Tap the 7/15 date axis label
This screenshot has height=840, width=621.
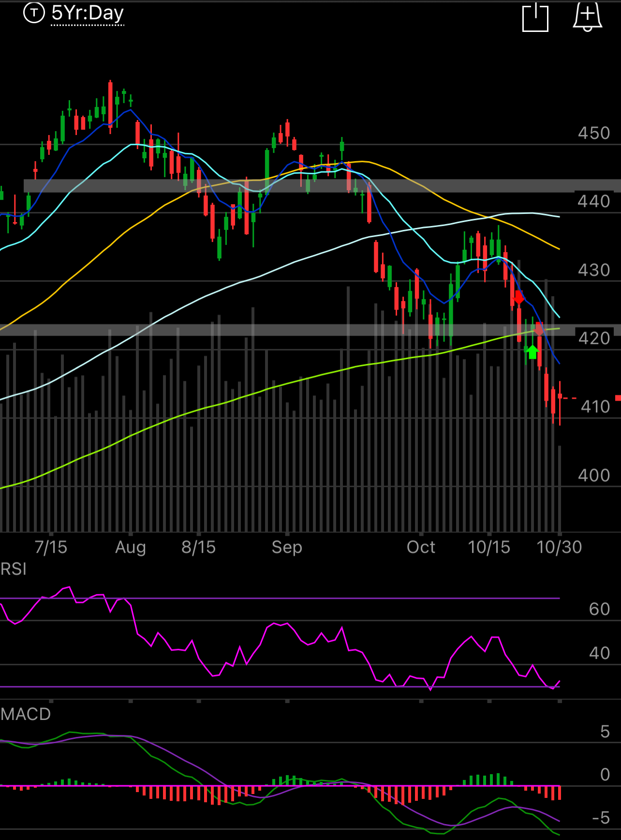pyautogui.click(x=51, y=547)
